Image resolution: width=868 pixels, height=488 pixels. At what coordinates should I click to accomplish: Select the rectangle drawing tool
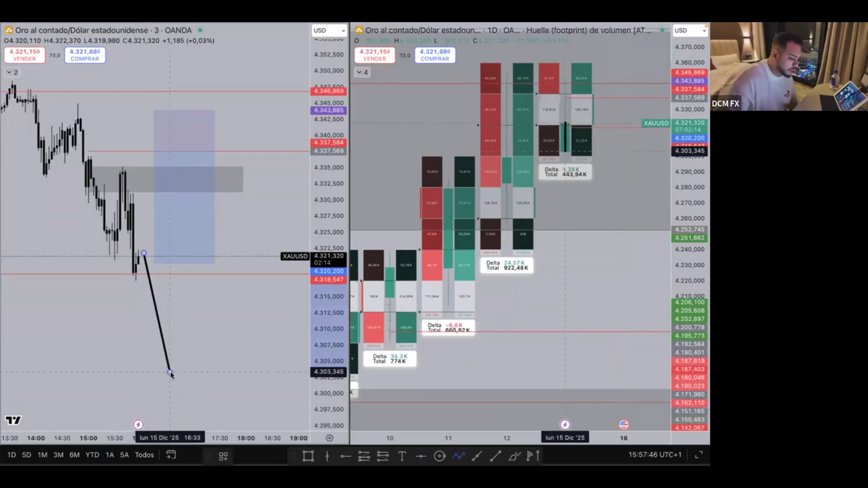pyautogui.click(x=308, y=456)
